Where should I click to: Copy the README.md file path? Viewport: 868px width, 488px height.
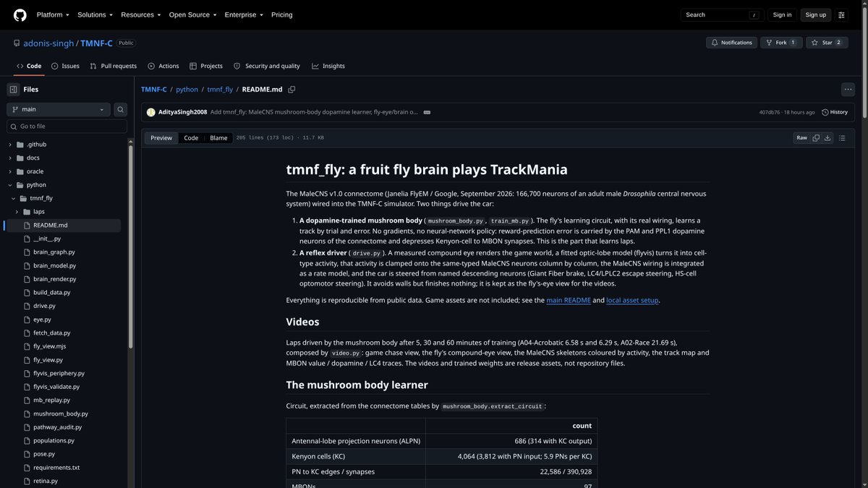point(292,89)
